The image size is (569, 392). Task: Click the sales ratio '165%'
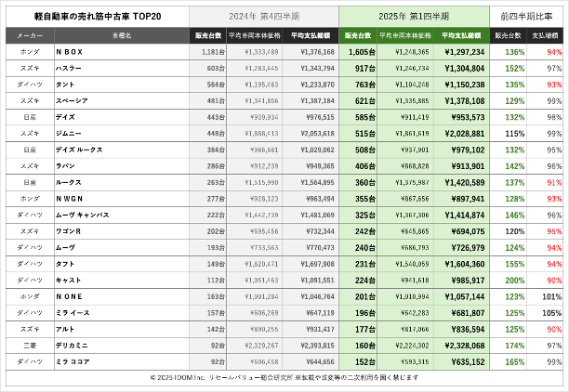[x=514, y=362]
